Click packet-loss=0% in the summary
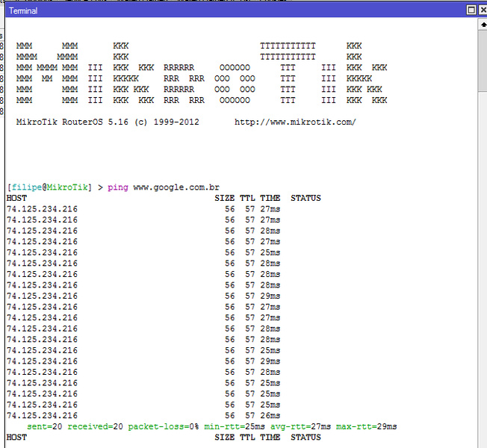This screenshot has height=448, width=487. click(164, 427)
